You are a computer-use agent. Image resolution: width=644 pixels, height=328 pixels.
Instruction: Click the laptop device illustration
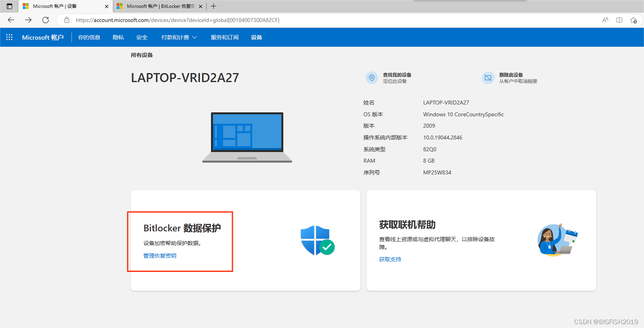coord(247,137)
